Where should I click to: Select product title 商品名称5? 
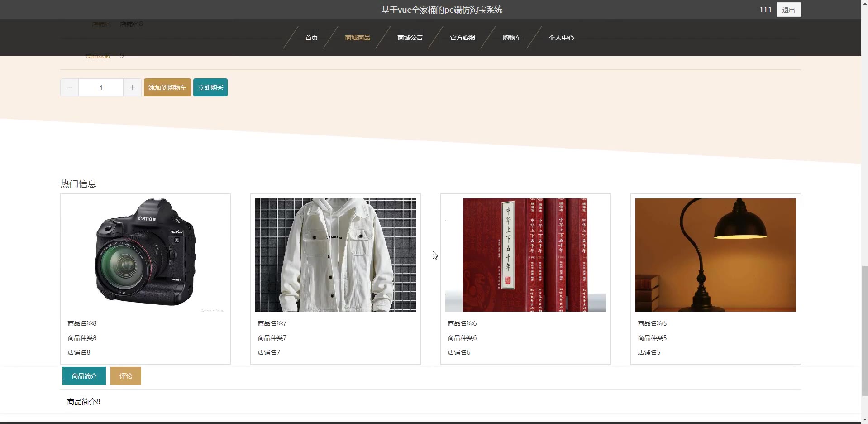tap(652, 323)
